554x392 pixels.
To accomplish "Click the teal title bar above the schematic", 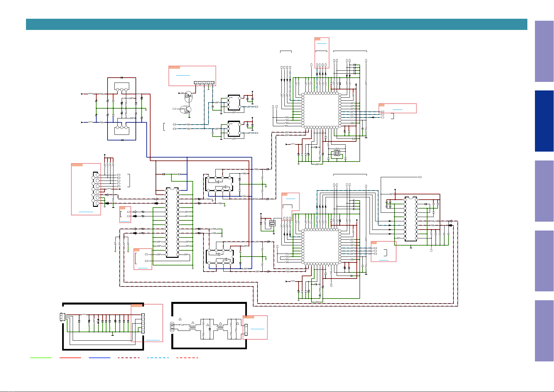I will pyautogui.click(x=277, y=24).
